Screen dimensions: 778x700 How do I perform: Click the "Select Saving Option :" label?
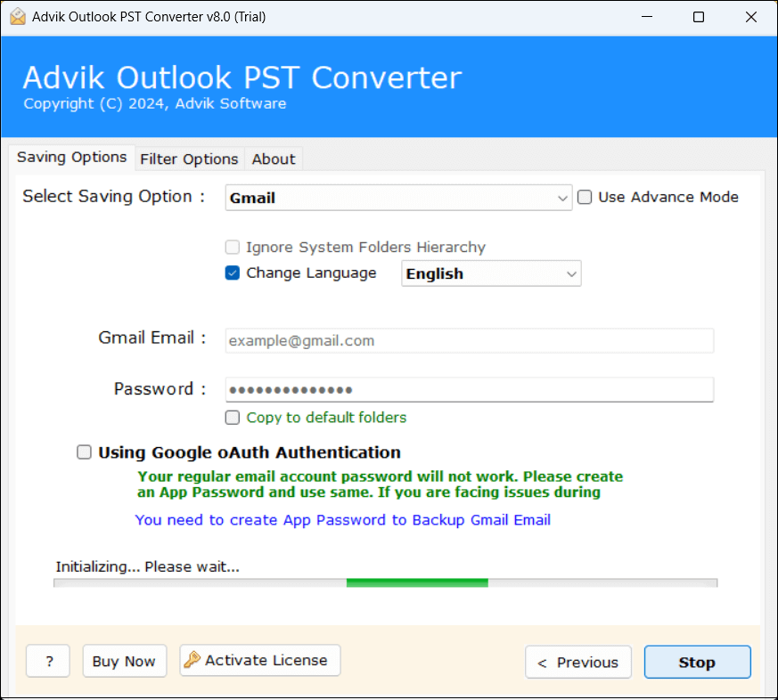[114, 196]
